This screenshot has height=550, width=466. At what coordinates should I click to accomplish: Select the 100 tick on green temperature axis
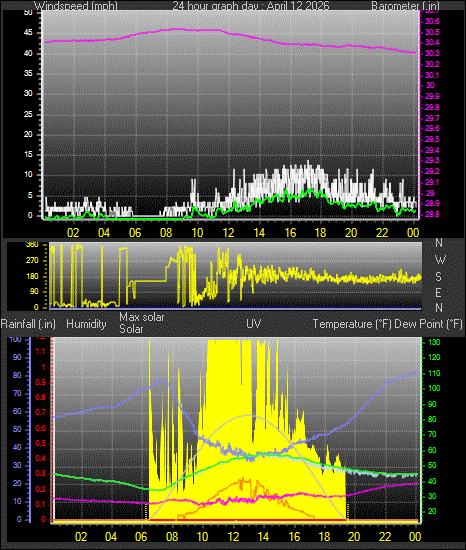pyautogui.click(x=434, y=388)
